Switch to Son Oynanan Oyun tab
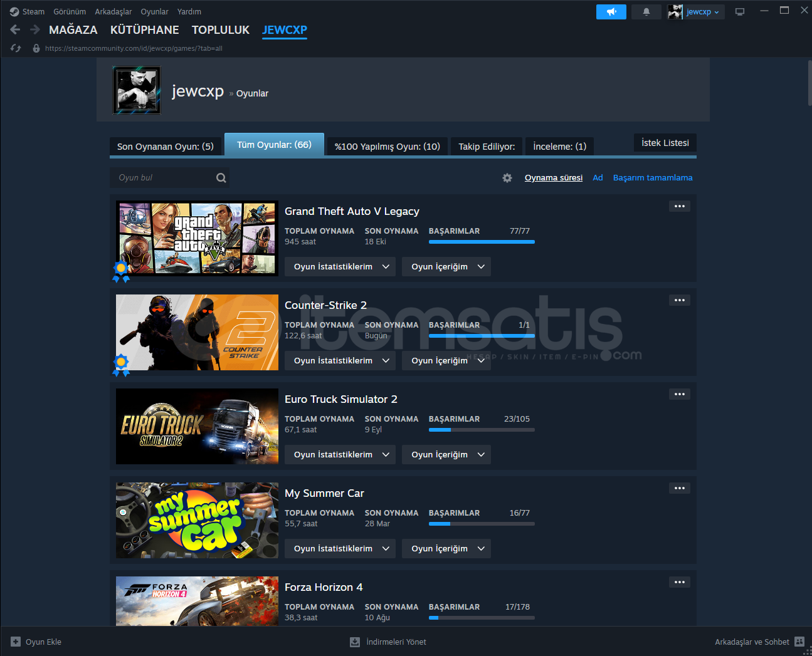 point(165,147)
